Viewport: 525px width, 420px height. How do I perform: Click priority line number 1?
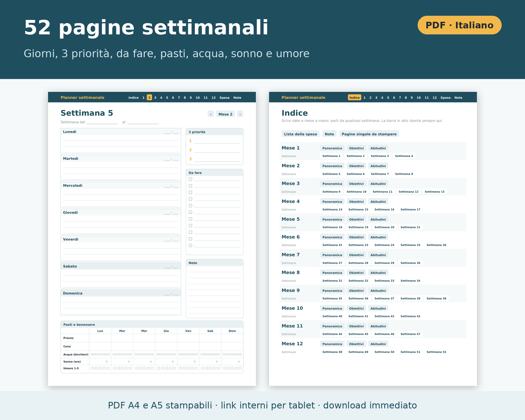(x=217, y=141)
